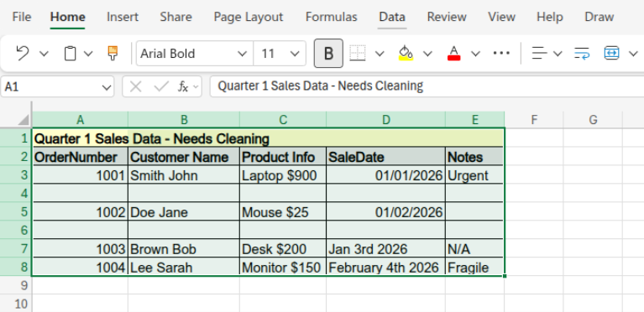Open the Help tab
Viewport: 644px width, 312px height.
550,17
